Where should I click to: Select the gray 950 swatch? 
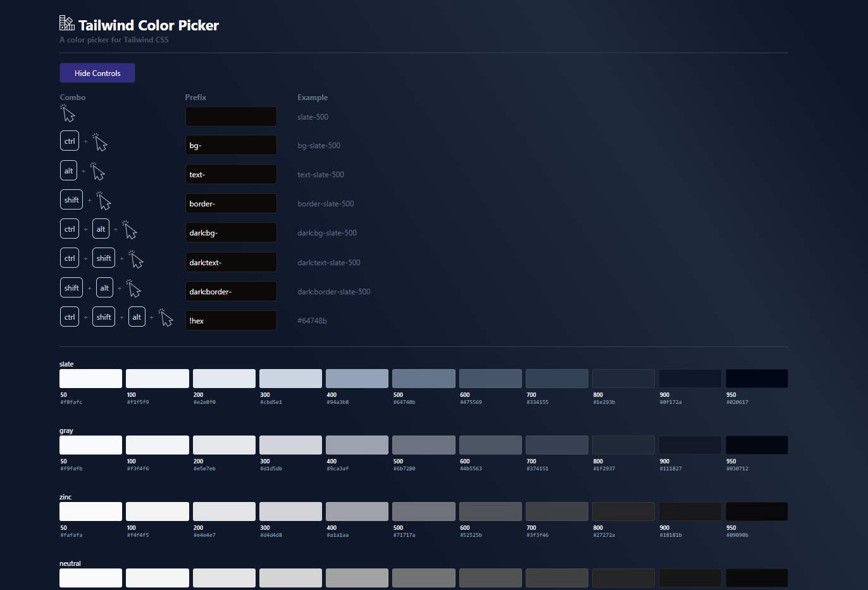(757, 445)
